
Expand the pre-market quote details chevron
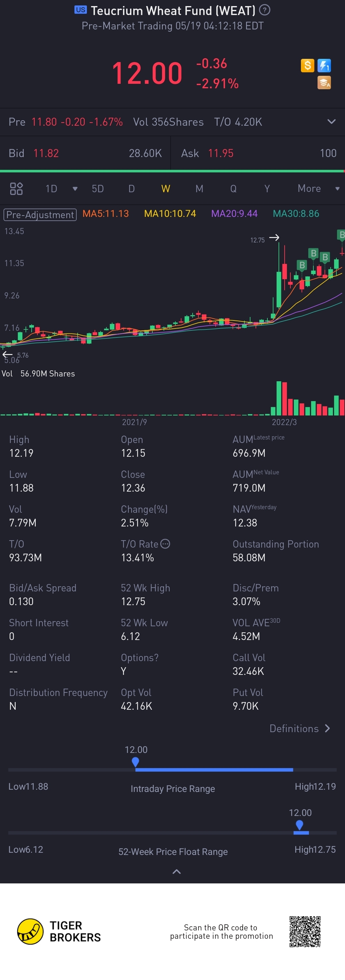(331, 122)
